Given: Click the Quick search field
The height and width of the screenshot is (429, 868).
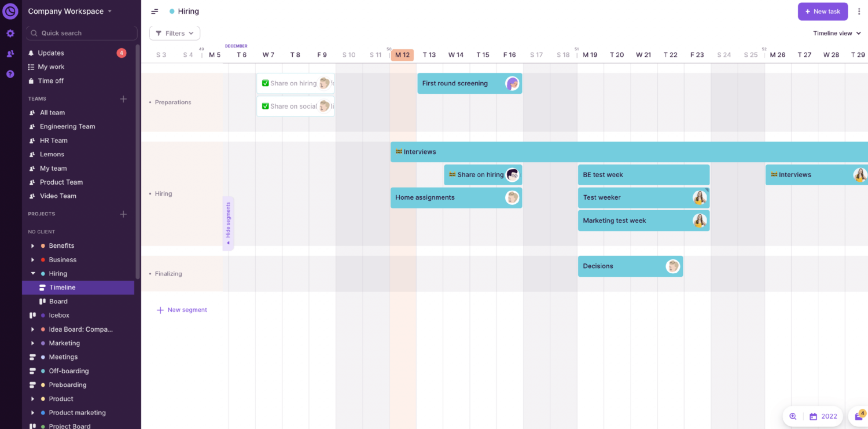Looking at the screenshot, I should [x=81, y=33].
